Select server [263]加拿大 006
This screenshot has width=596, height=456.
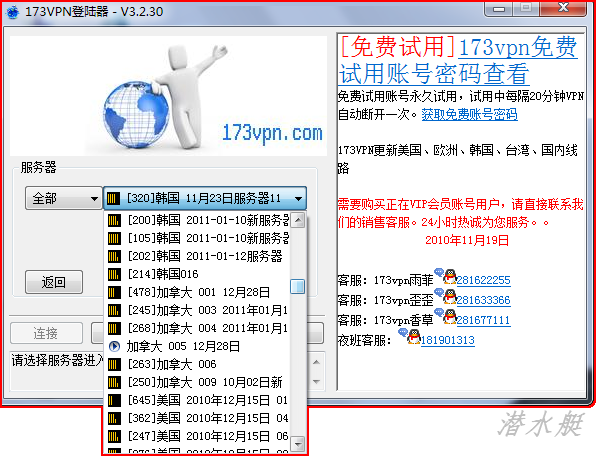pos(198,364)
